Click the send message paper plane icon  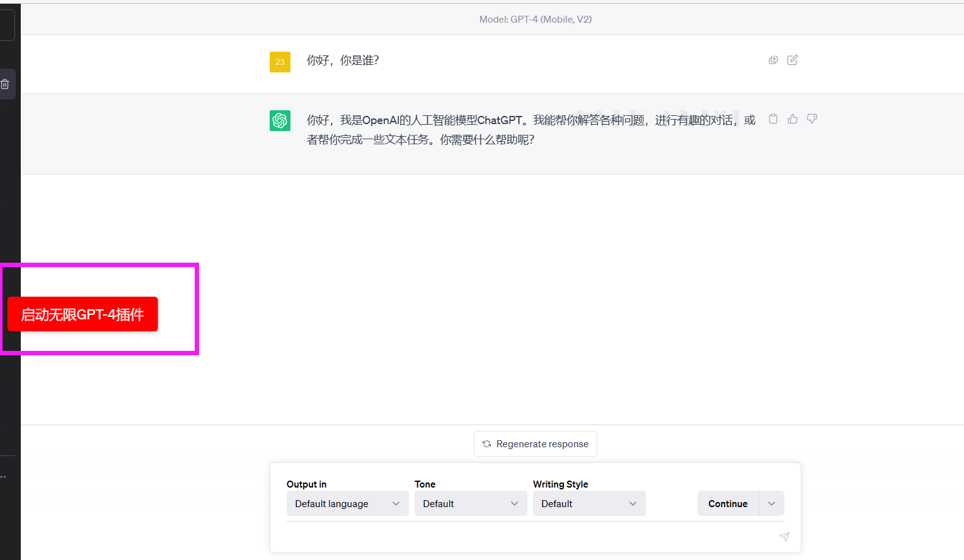[x=784, y=537]
